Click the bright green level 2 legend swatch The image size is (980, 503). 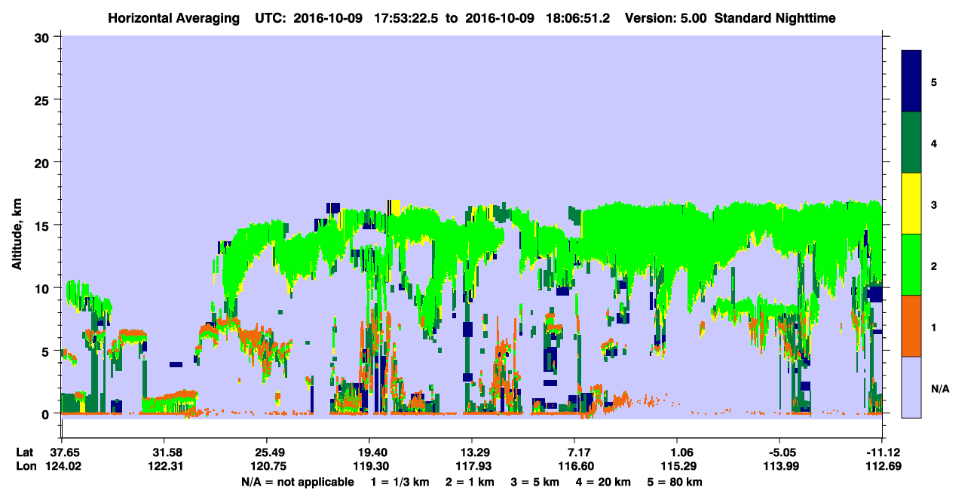coord(912,265)
